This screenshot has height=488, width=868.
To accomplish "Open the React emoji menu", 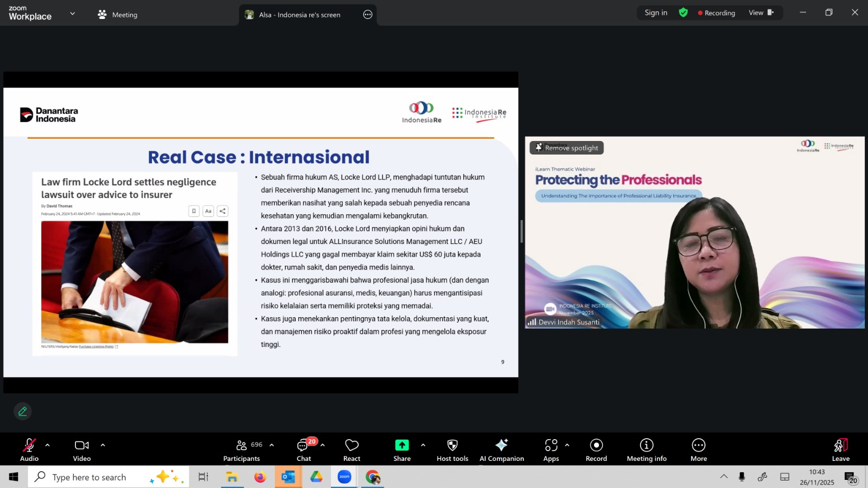I will [x=352, y=450].
